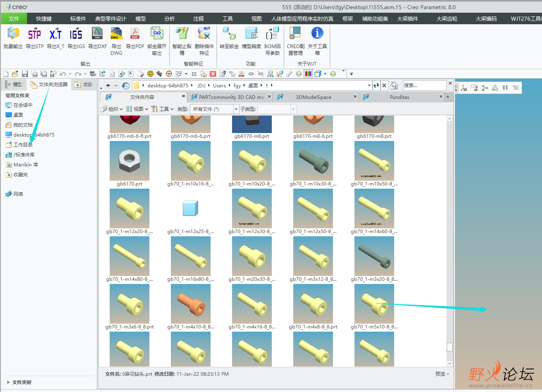
Task: Click the BOM回写参数 icon
Action: click(x=273, y=33)
